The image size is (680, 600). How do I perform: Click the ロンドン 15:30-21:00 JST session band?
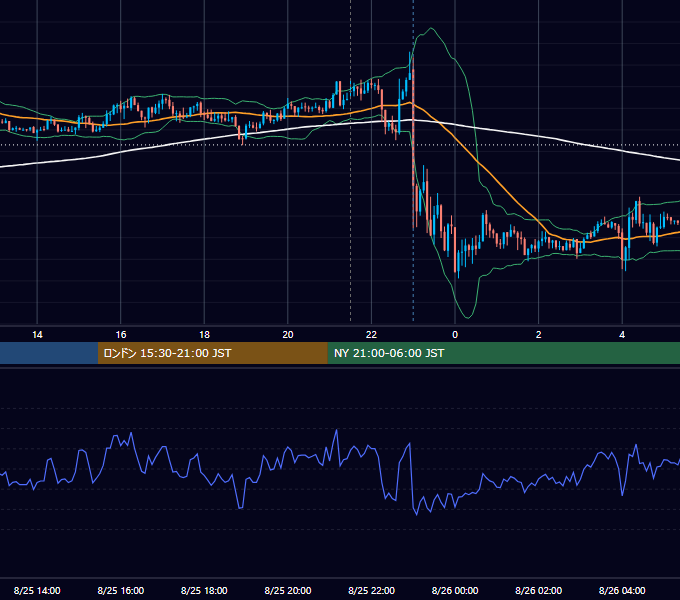212,353
